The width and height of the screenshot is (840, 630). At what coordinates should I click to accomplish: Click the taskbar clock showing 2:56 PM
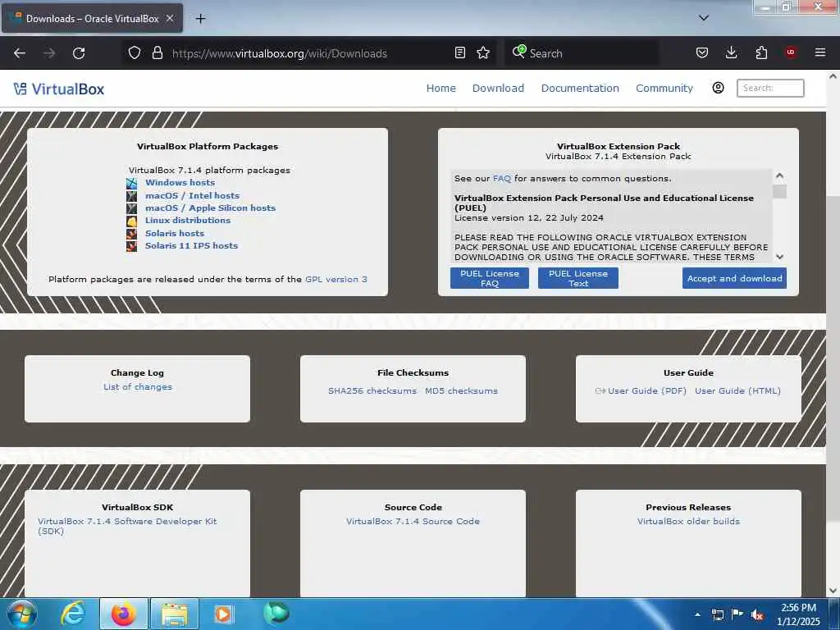point(798,614)
